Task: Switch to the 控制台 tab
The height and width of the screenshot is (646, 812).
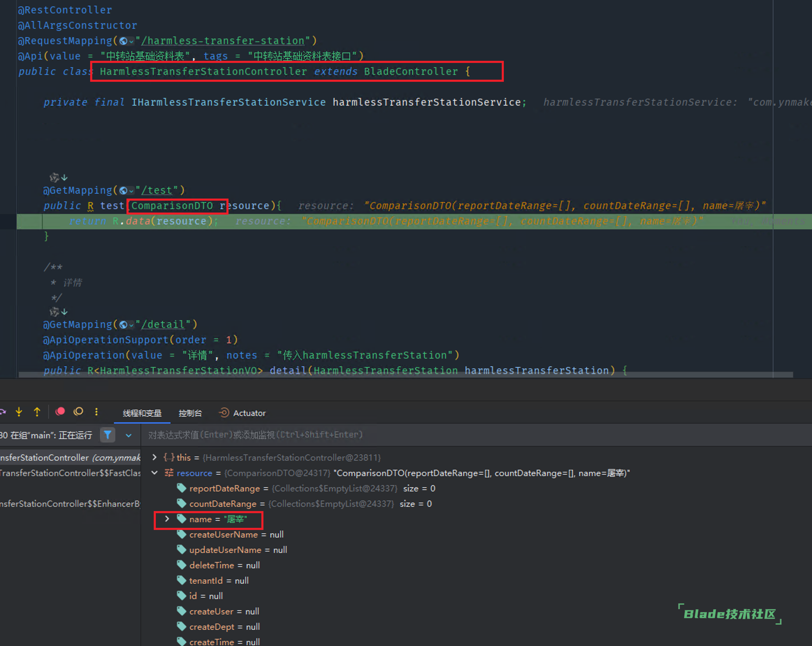Action: point(190,413)
